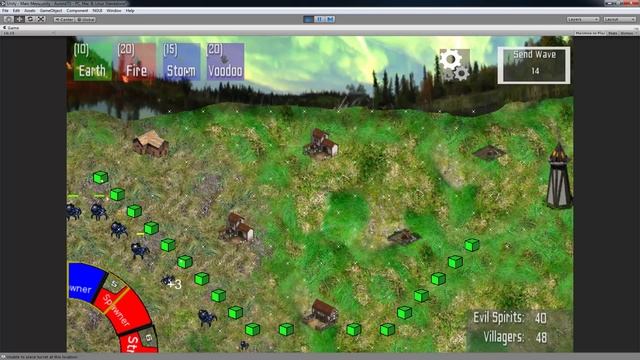This screenshot has width=640, height=360.
Task: Open the Component menu
Action: click(x=77, y=11)
